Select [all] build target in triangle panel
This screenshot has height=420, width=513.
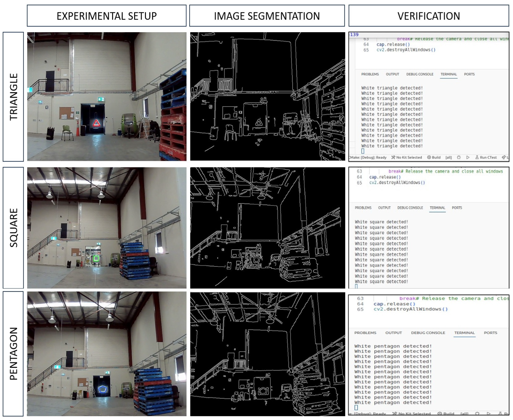pos(449,157)
